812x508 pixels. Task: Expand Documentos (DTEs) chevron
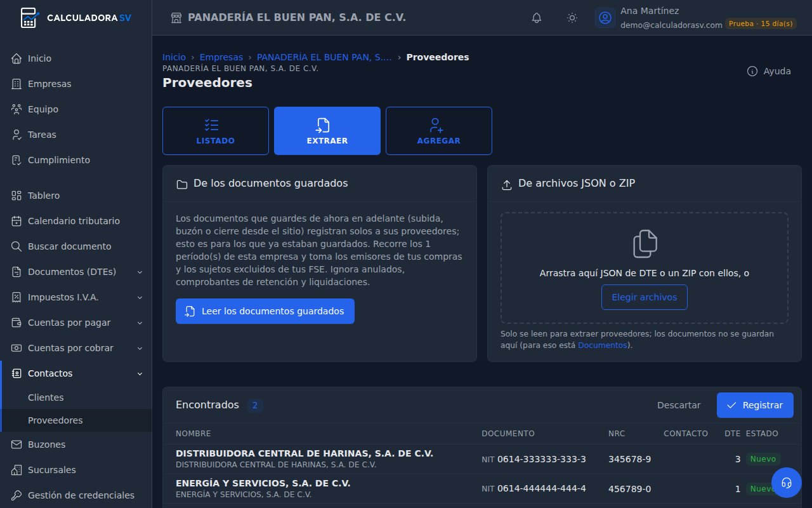click(140, 272)
